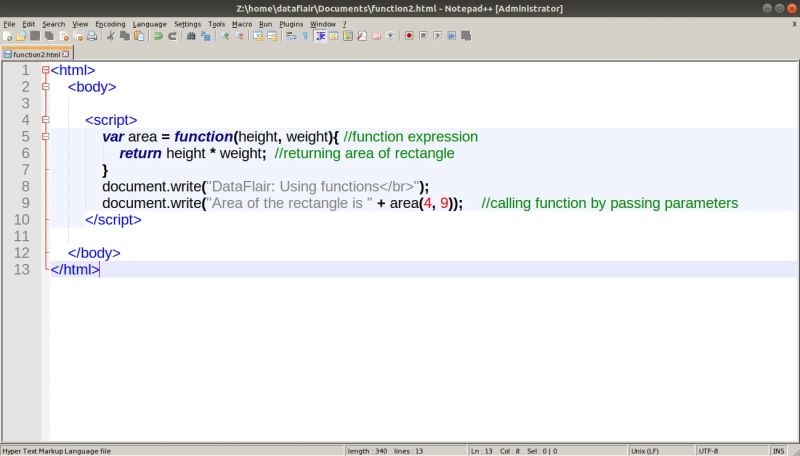800x456 pixels.
Task: Open the Edit menu
Action: click(x=29, y=24)
